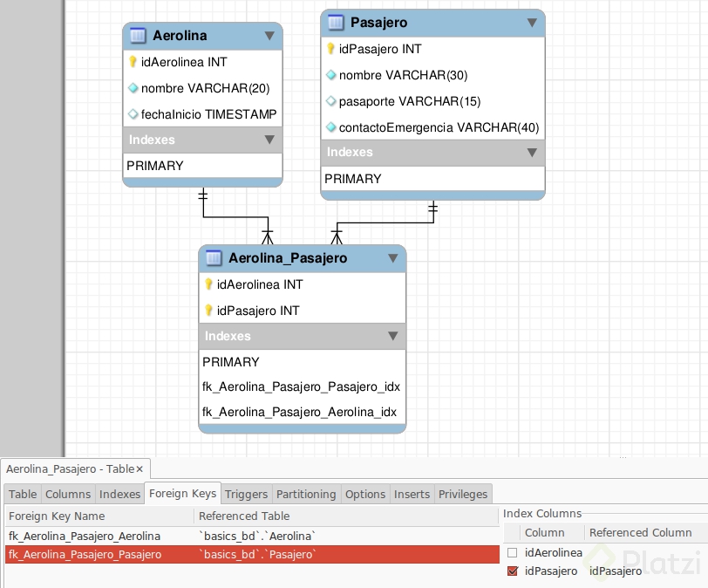The image size is (708, 588).
Task: Click the Aerolina table header icon
Action: click(x=137, y=36)
